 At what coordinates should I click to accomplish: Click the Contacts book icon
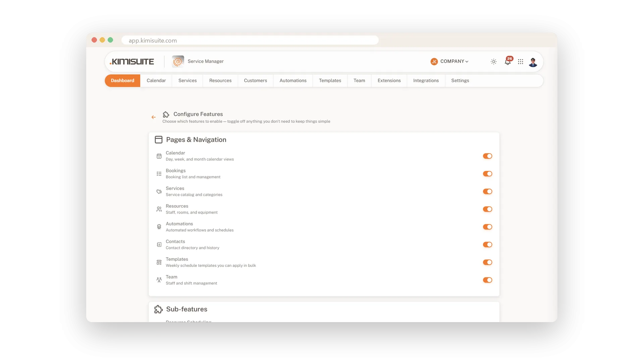pos(159,245)
